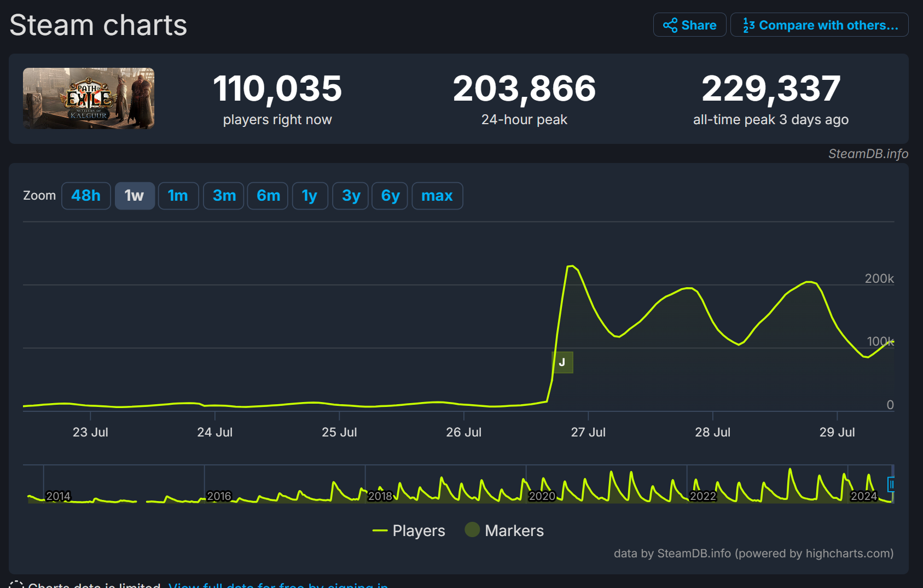Image resolution: width=923 pixels, height=588 pixels.
Task: Switch zoom to 1m
Action: [178, 196]
